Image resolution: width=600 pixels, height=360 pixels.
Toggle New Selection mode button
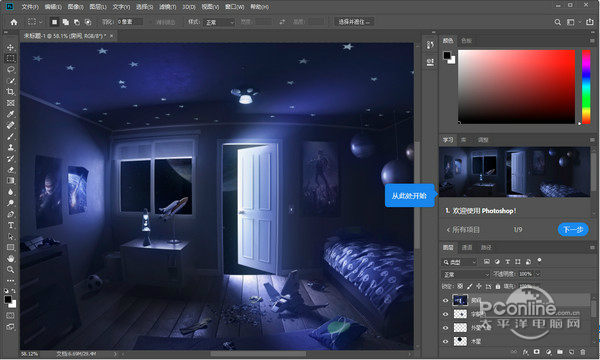pyautogui.click(x=54, y=22)
